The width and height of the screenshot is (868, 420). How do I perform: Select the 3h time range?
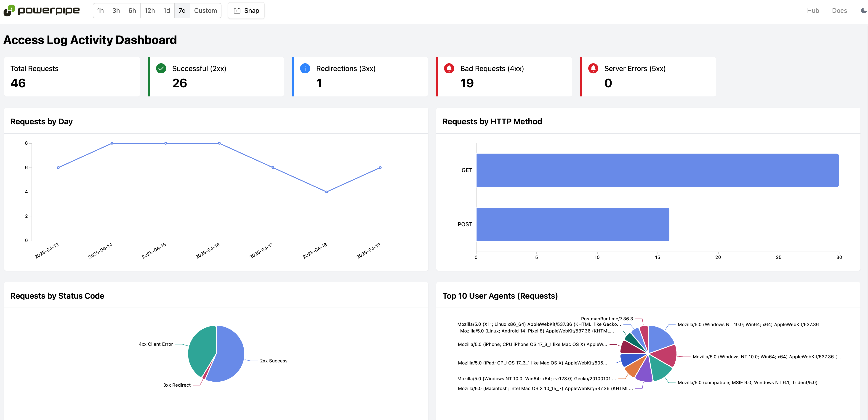[116, 11]
